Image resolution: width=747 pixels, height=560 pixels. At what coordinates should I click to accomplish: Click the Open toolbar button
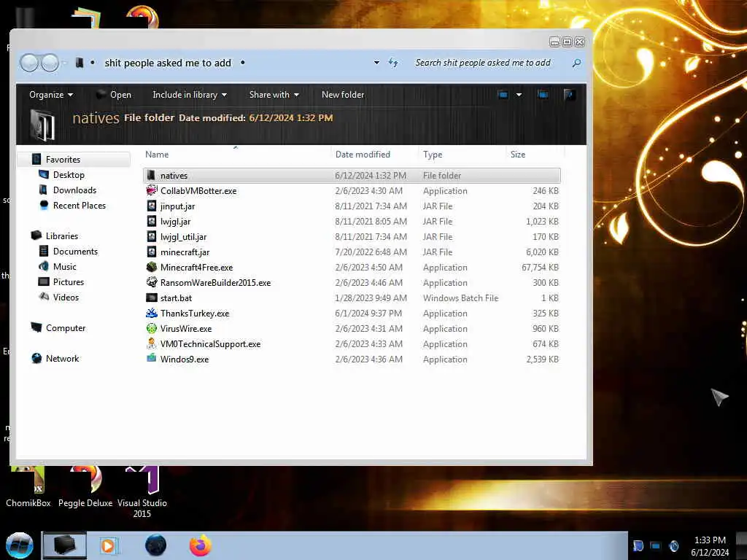[113, 94]
